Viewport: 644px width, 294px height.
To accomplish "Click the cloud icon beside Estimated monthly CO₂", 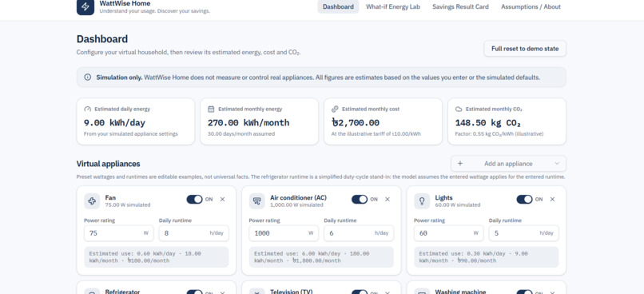I will click(x=459, y=109).
